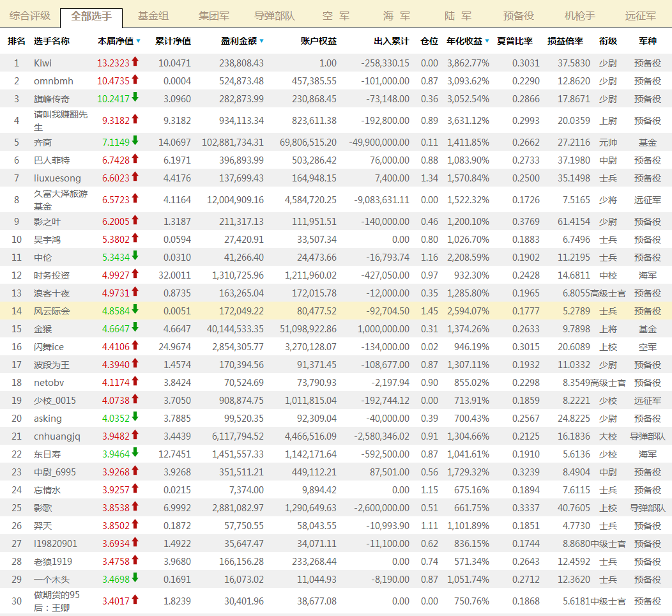Click the 61.4154 value in 影之叶 row

click(574, 222)
